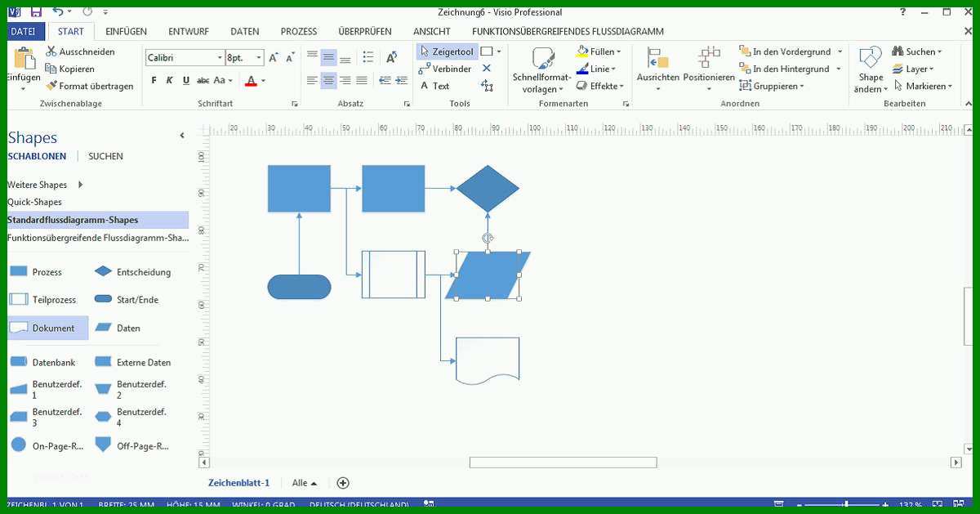
Task: Select the Datenbank shape
Action: pyautogui.click(x=43, y=362)
